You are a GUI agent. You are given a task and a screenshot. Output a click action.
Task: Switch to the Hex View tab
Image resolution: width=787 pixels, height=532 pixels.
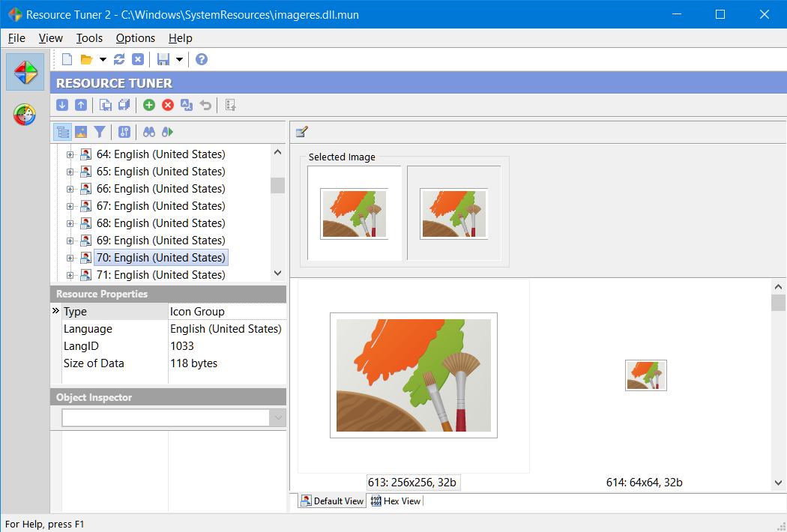click(396, 501)
